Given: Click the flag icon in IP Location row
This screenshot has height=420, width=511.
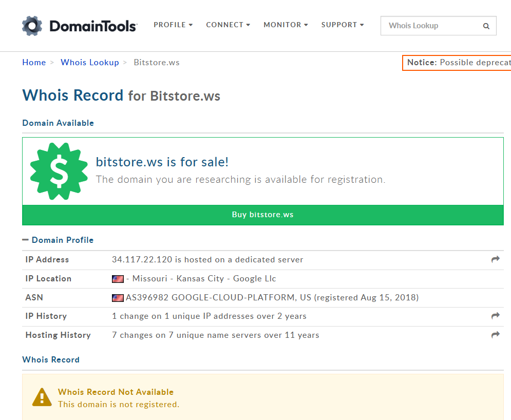Looking at the screenshot, I should (x=118, y=279).
